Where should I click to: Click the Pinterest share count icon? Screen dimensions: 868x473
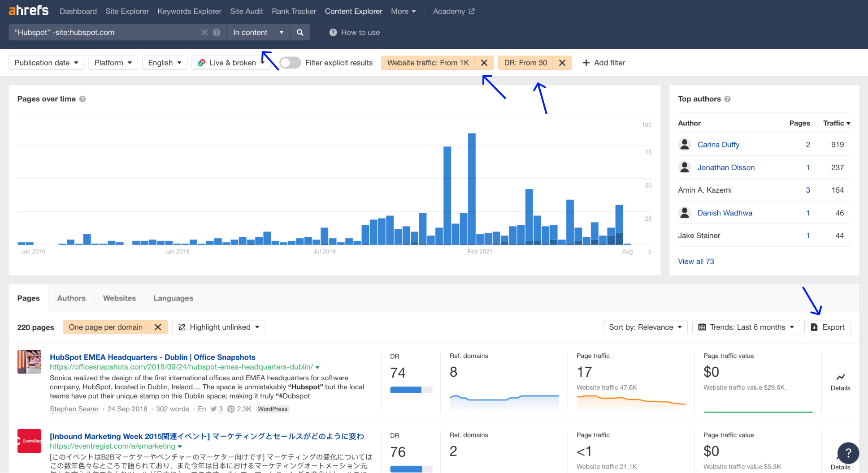tap(231, 409)
